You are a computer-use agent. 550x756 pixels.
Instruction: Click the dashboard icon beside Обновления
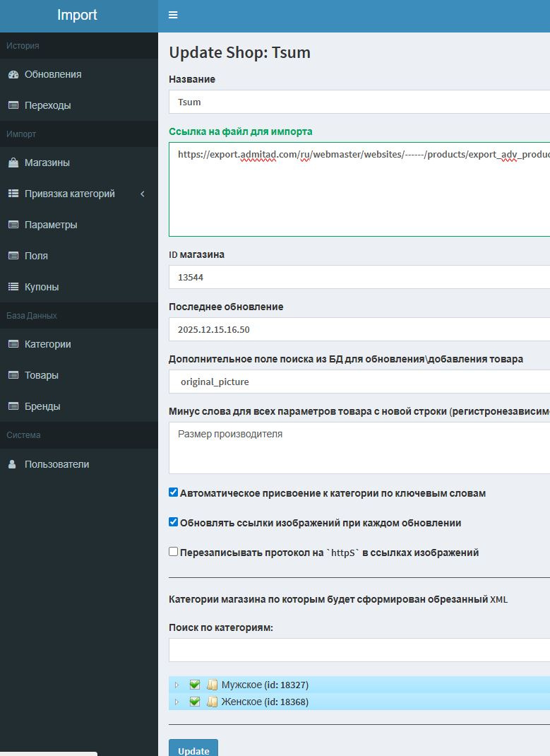(x=13, y=74)
